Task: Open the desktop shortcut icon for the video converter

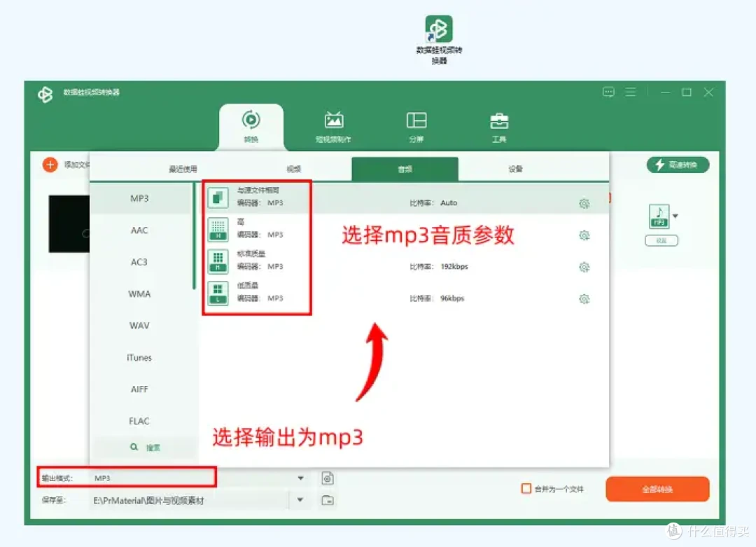Action: tap(438, 29)
